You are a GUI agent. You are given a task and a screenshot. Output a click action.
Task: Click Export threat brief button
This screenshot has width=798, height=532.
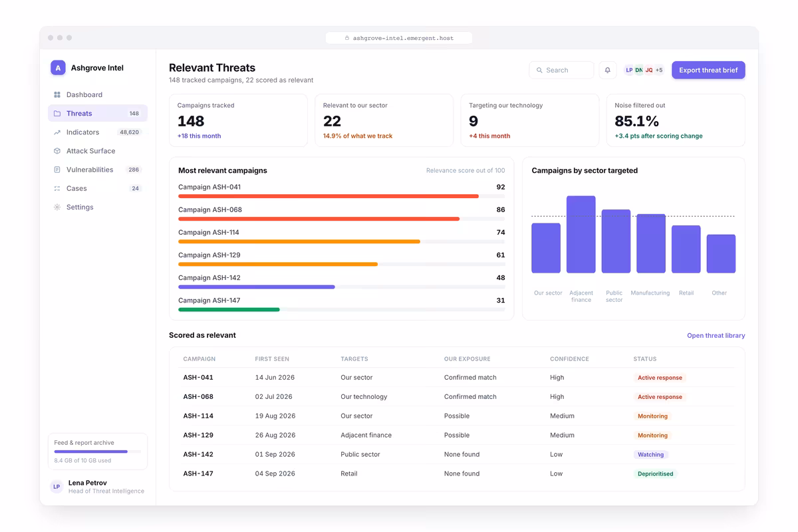click(x=708, y=70)
